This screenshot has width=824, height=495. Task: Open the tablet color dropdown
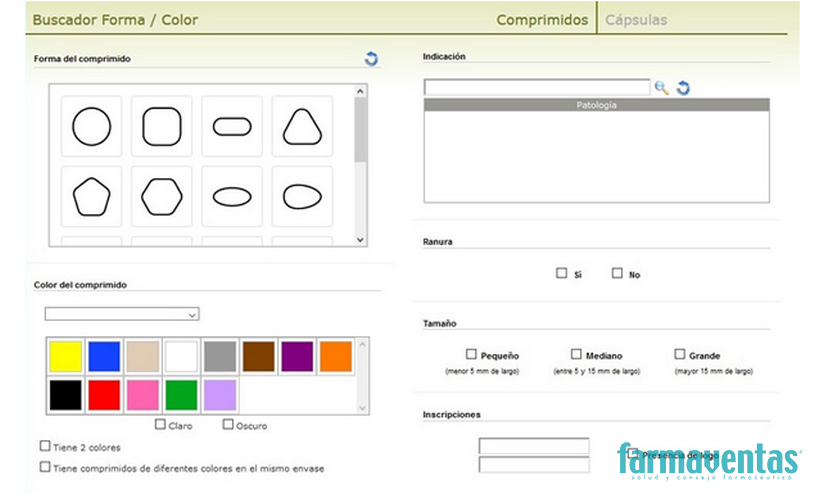[x=122, y=314]
